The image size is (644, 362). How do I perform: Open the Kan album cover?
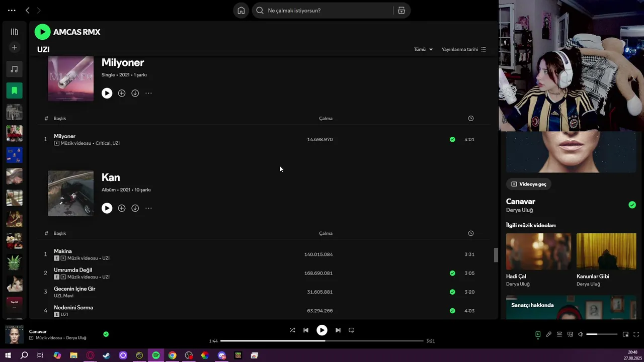[70, 194]
